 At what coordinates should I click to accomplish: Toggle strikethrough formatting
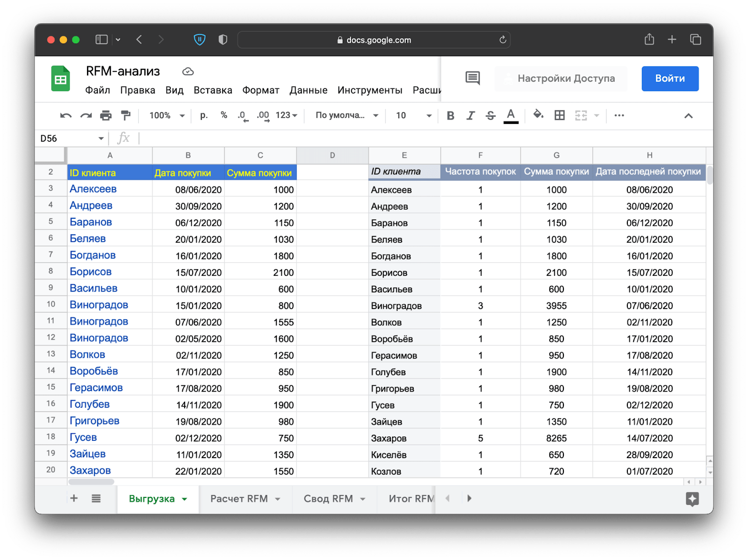click(x=490, y=115)
